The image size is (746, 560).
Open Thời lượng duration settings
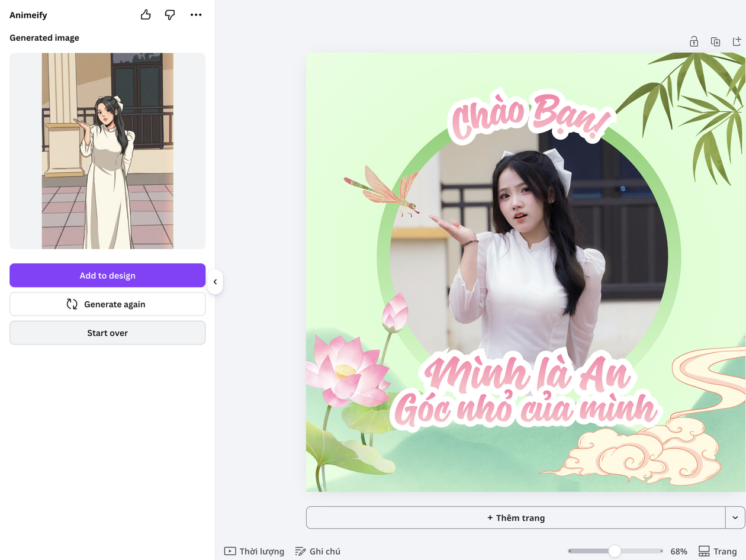254,551
